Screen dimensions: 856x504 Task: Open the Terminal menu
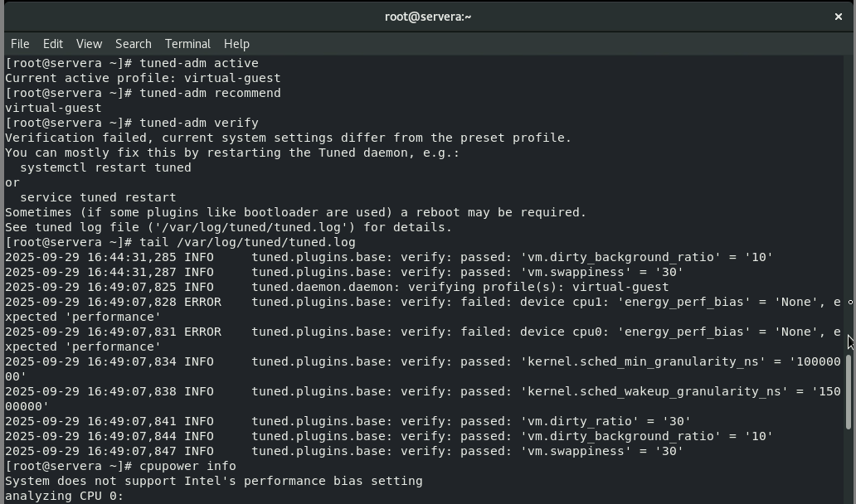pyautogui.click(x=187, y=44)
